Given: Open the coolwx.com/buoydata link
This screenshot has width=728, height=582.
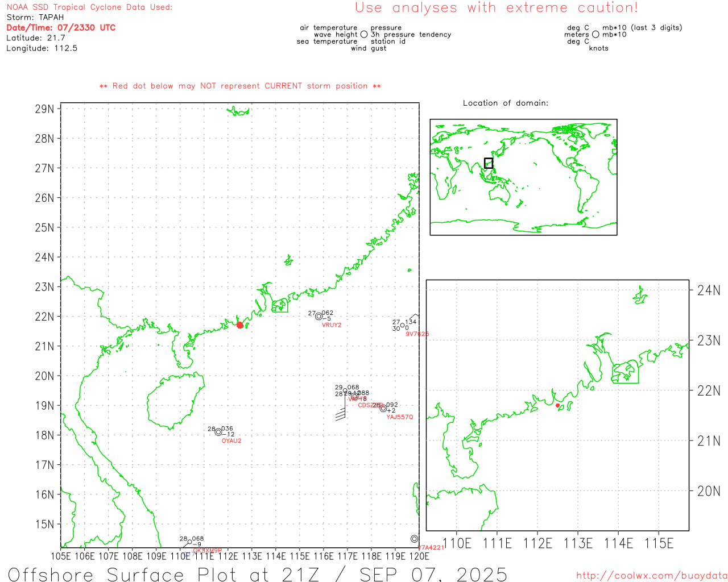Looking at the screenshot, I should tap(652, 576).
